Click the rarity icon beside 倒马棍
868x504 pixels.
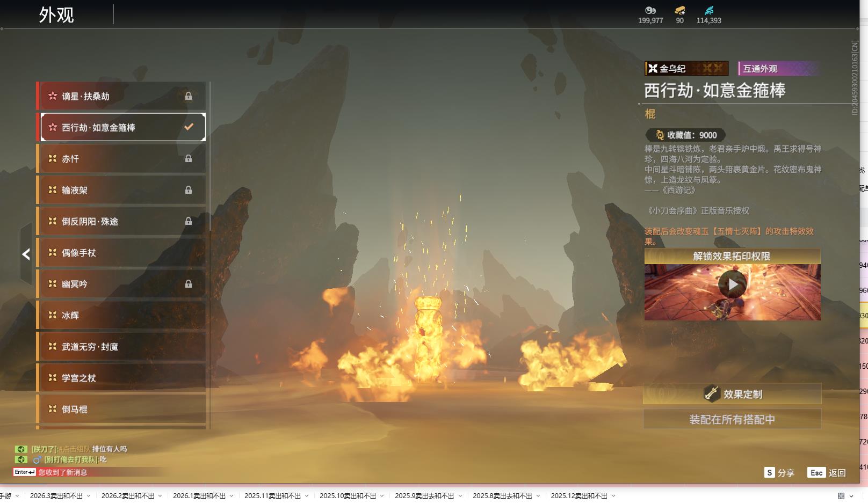point(53,409)
